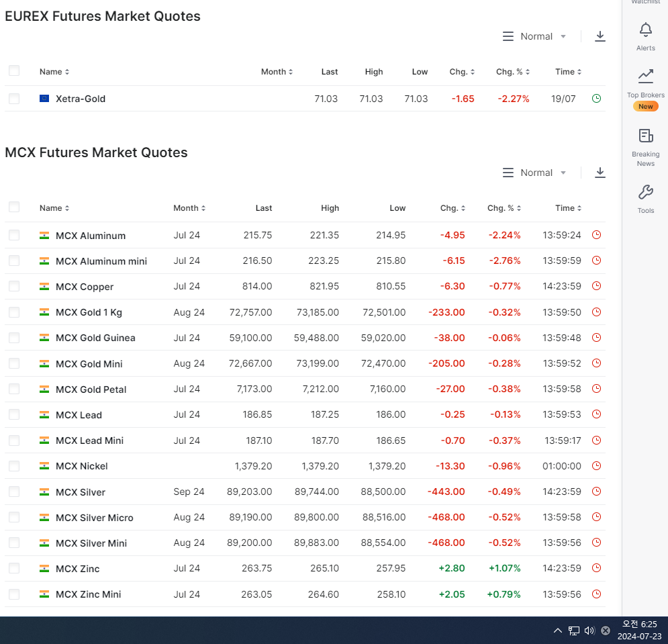Open the MCX Zinc link
668x644 pixels.
(77, 569)
